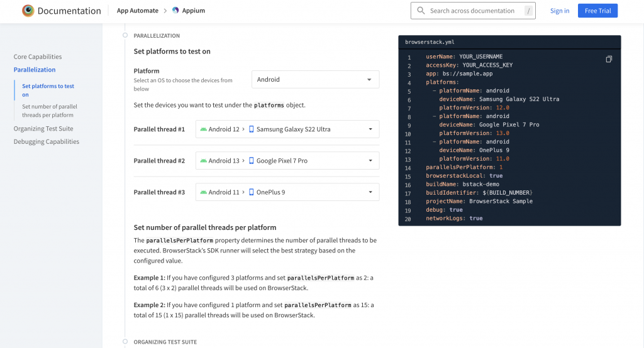Screen dimensions: 644x348
Task: Jump to Set number of parallel threads
Action: [49, 111]
